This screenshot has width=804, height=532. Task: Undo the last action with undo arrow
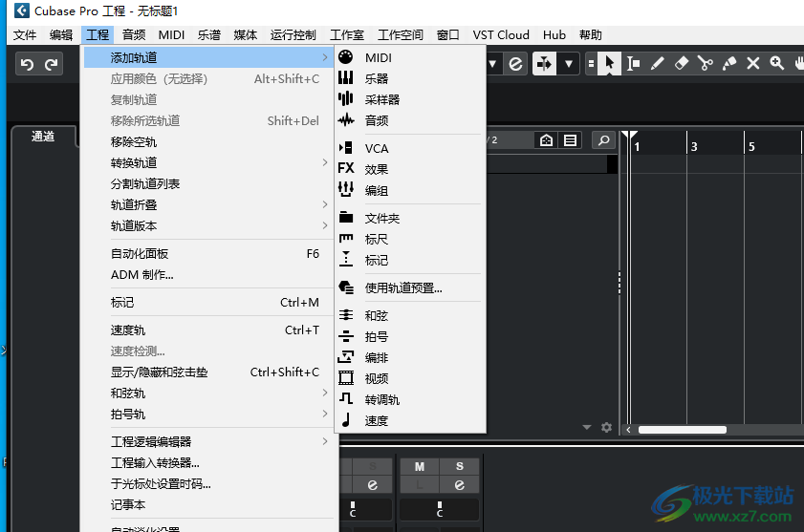[x=27, y=64]
